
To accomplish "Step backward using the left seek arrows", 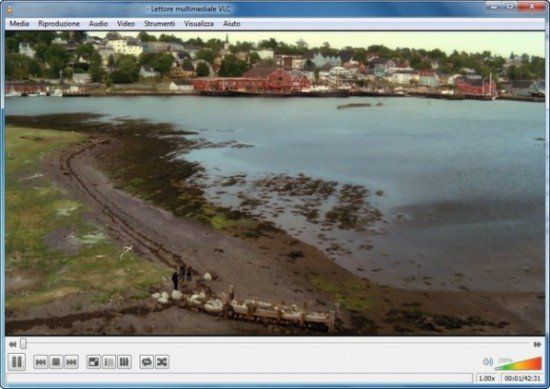I will coord(12,344).
